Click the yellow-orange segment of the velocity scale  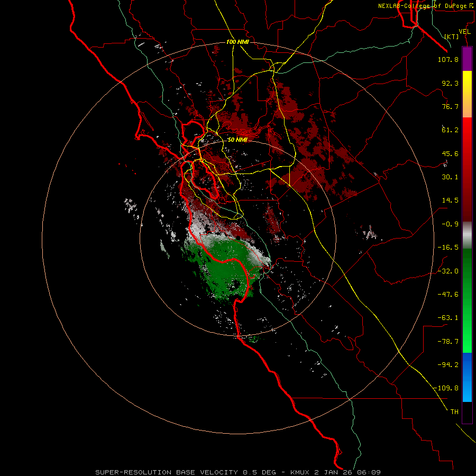[x=467, y=94]
